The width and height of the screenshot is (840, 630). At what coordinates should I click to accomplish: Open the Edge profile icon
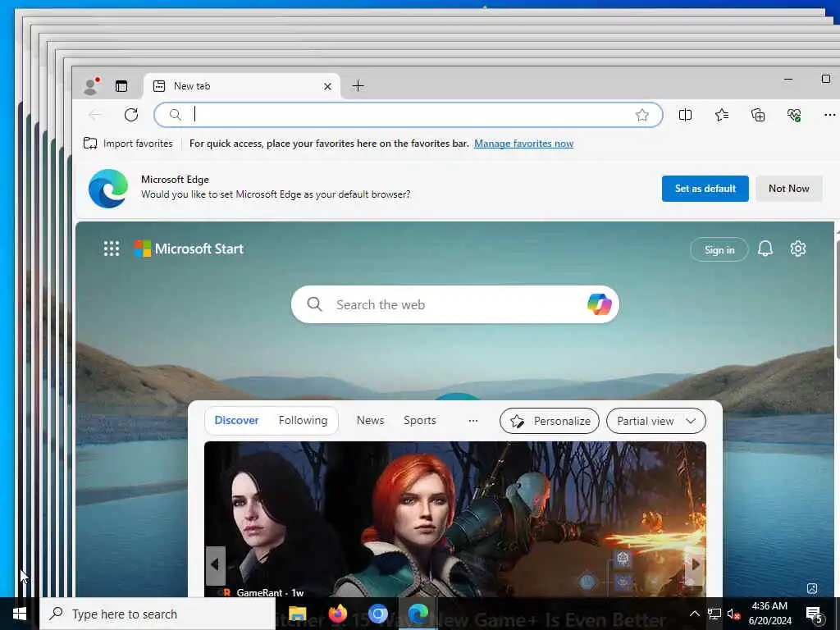(92, 85)
